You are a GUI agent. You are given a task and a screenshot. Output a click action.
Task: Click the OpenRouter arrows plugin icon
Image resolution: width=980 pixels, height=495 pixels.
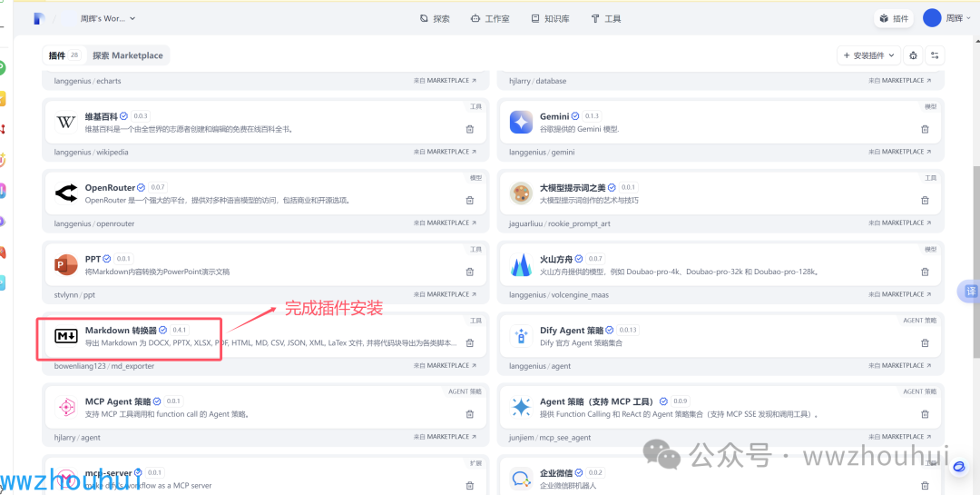[65, 193]
